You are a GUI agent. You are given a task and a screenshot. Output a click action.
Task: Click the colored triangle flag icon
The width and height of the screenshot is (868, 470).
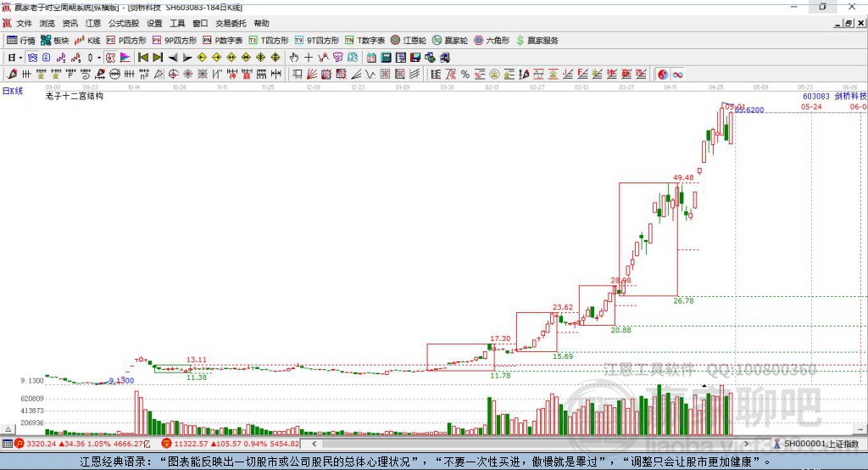(125, 58)
